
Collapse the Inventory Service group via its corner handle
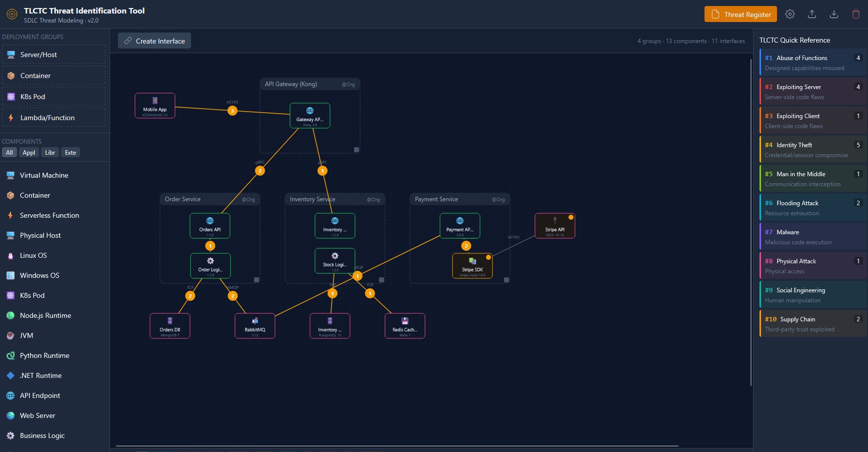[x=381, y=281]
